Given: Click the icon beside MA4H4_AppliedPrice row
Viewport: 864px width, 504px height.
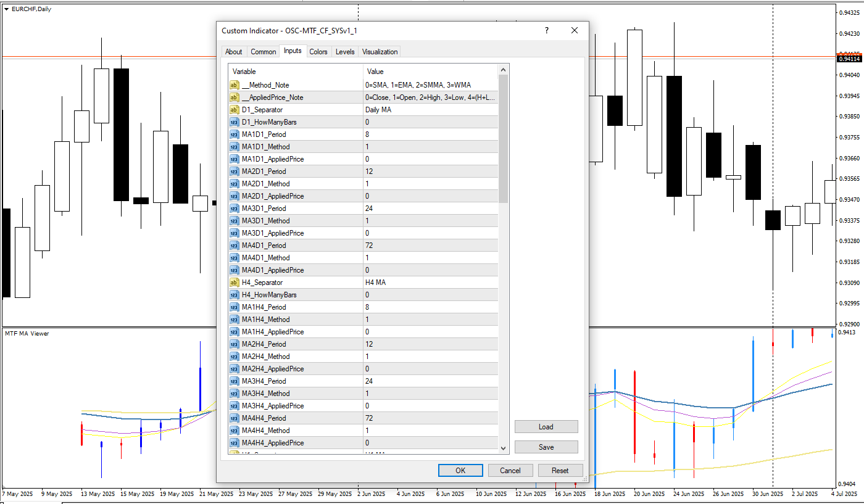Looking at the screenshot, I should click(234, 443).
